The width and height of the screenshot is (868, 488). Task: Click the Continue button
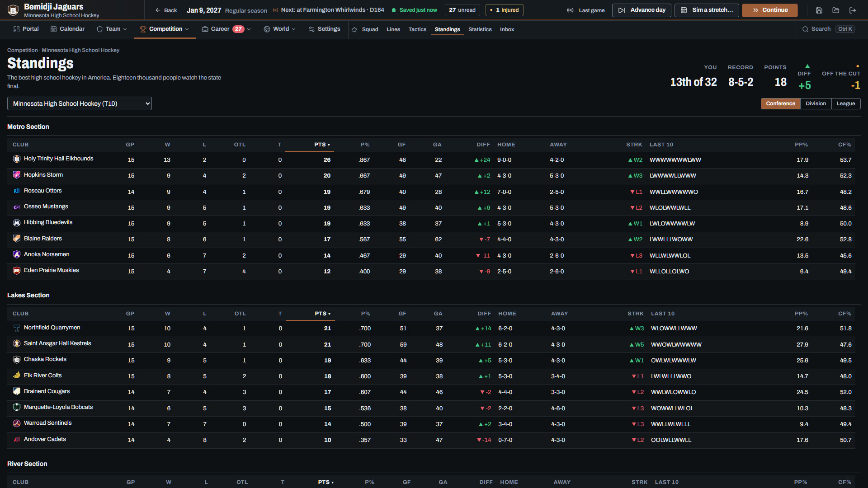(769, 10)
